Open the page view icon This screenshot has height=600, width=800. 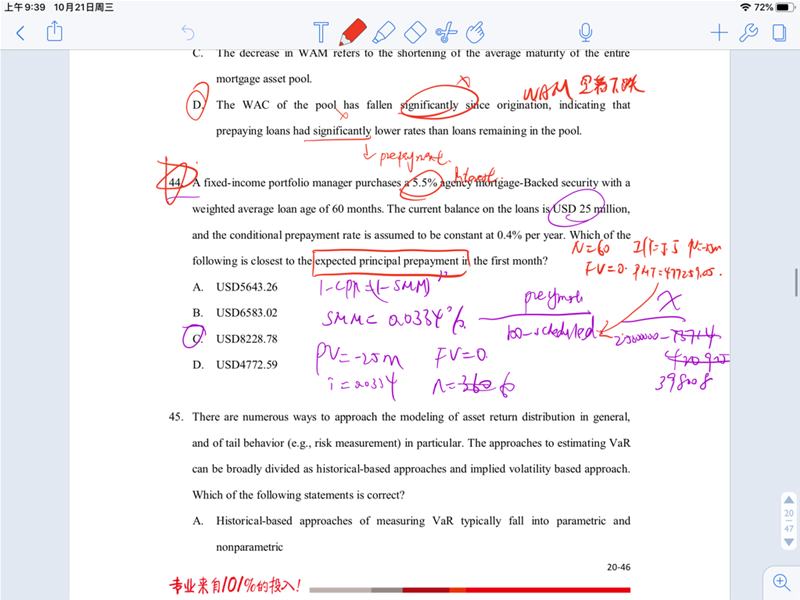point(779,33)
